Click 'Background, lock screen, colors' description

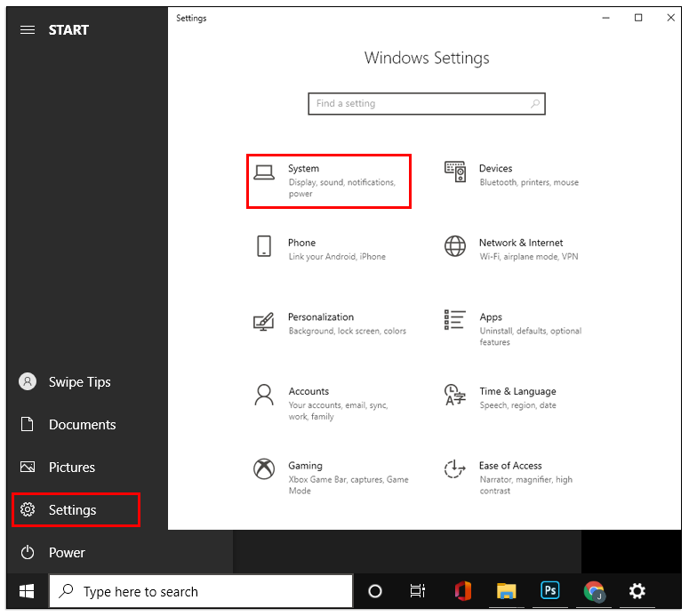tap(347, 331)
